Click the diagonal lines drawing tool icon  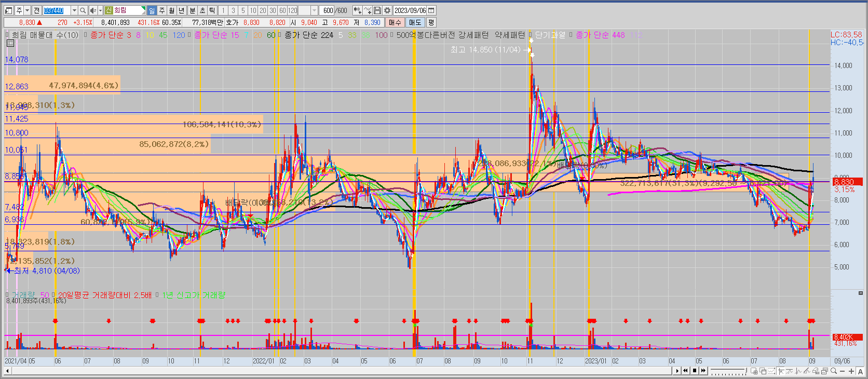pyautogui.click(x=807, y=371)
